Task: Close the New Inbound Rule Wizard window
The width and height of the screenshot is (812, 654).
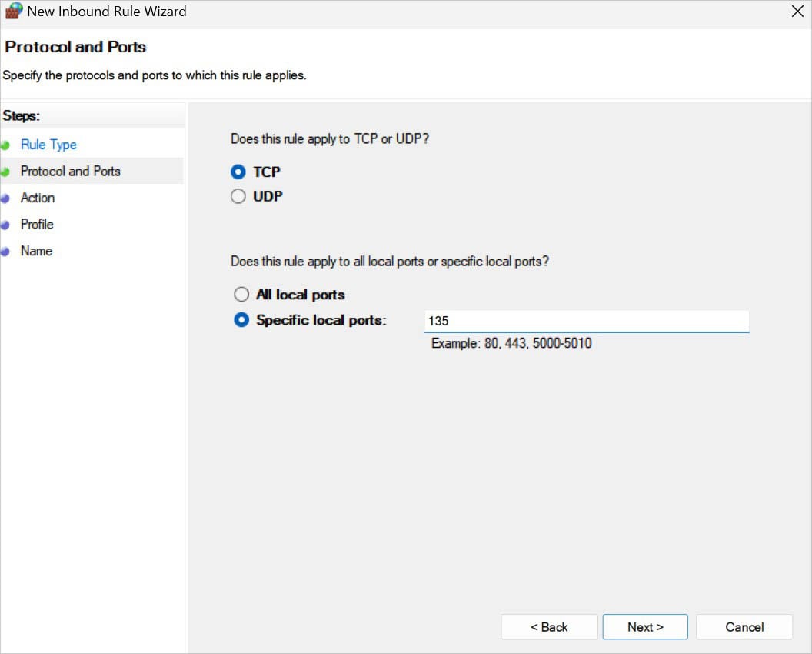Action: 797,12
